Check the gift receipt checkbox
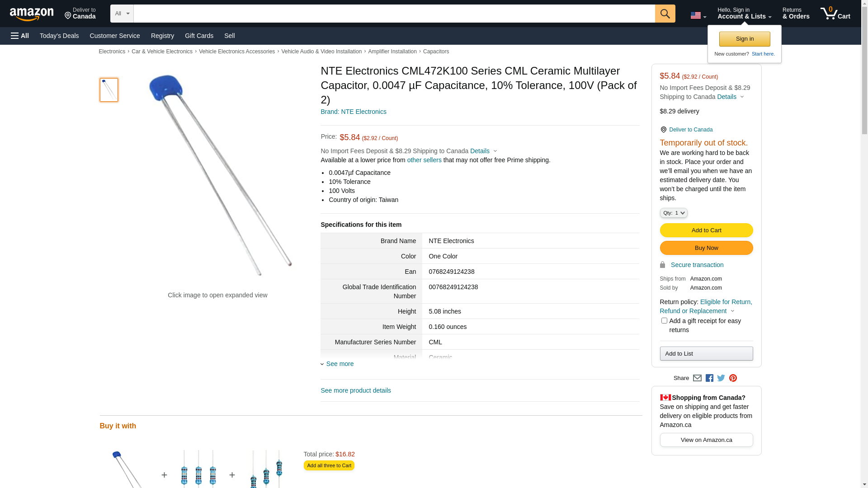The image size is (868, 488). tap(664, 321)
